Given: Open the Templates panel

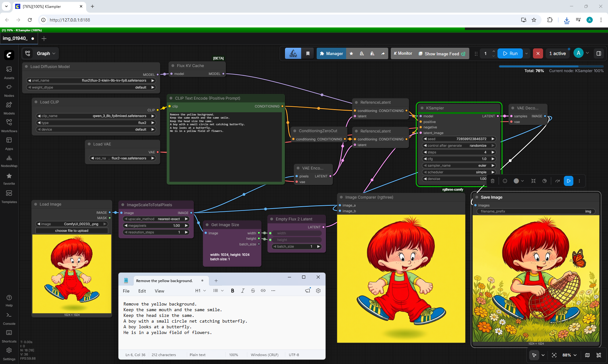Looking at the screenshot, I should coord(9,197).
